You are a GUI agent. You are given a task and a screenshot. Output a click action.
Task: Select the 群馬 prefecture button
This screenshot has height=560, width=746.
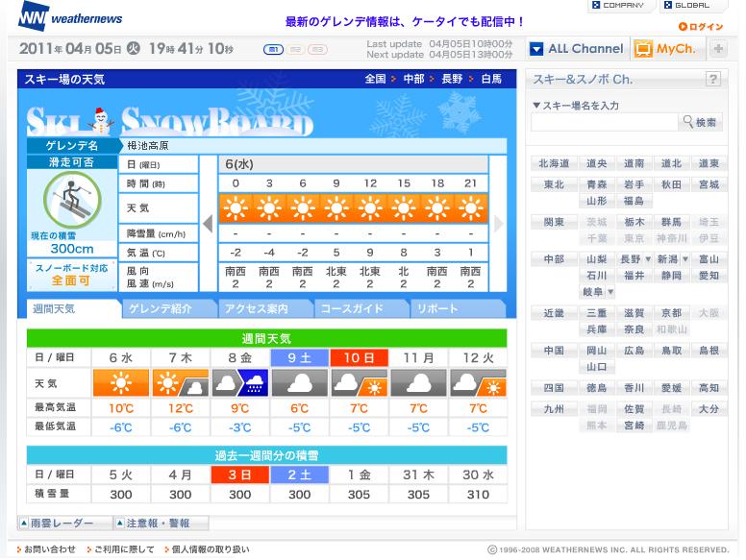click(671, 222)
